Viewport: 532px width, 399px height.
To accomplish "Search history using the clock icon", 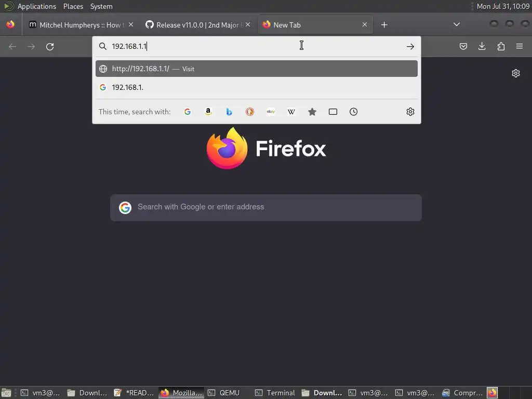I will 353,112.
